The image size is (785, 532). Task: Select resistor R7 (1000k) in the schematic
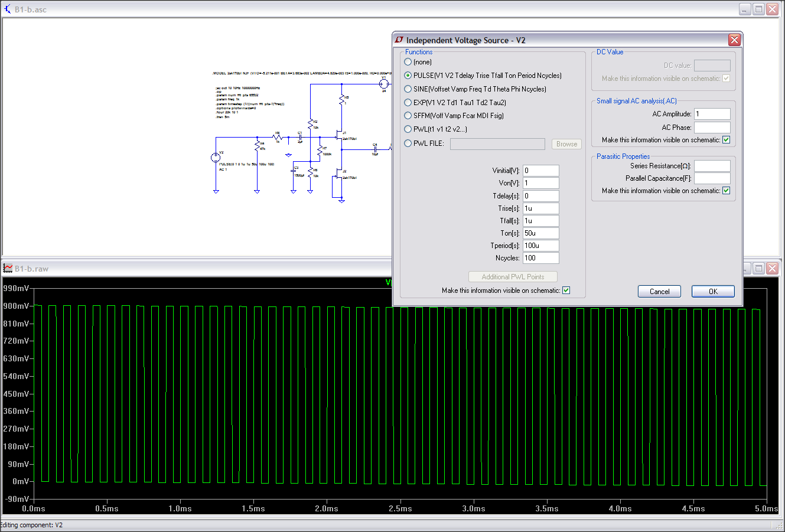(x=320, y=151)
